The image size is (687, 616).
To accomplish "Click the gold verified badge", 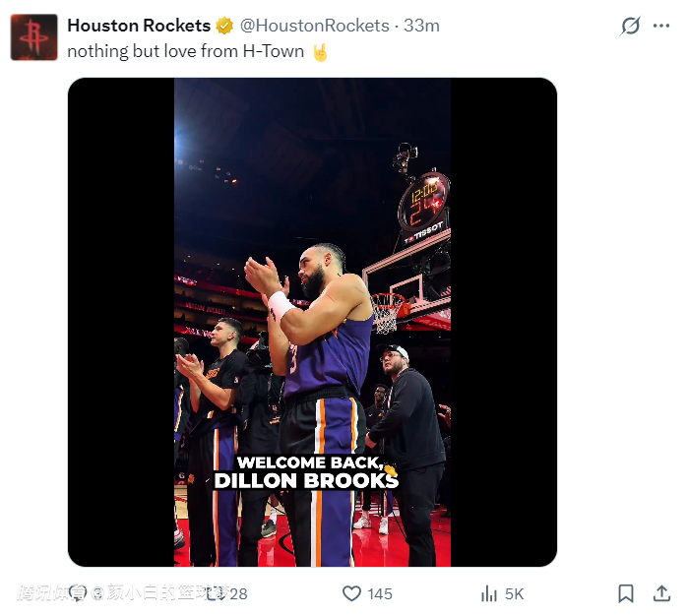I will [x=225, y=26].
